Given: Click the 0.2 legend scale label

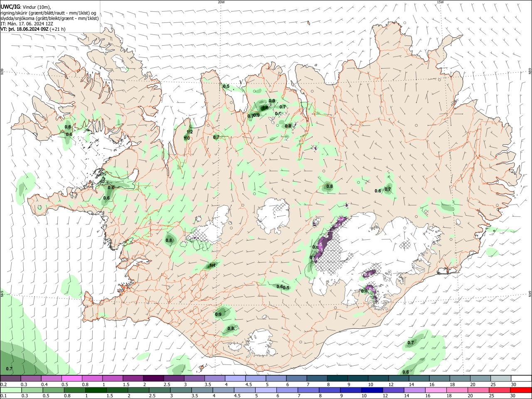Looking at the screenshot, I should [3, 384].
